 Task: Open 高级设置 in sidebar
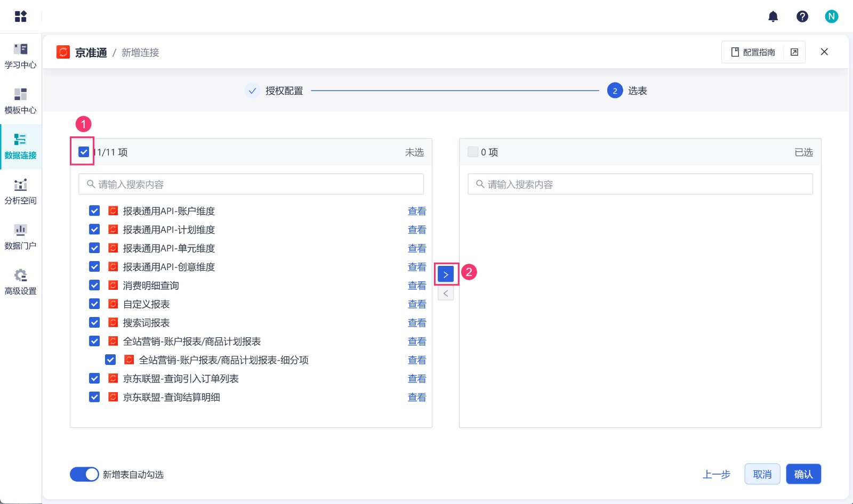coord(20,283)
